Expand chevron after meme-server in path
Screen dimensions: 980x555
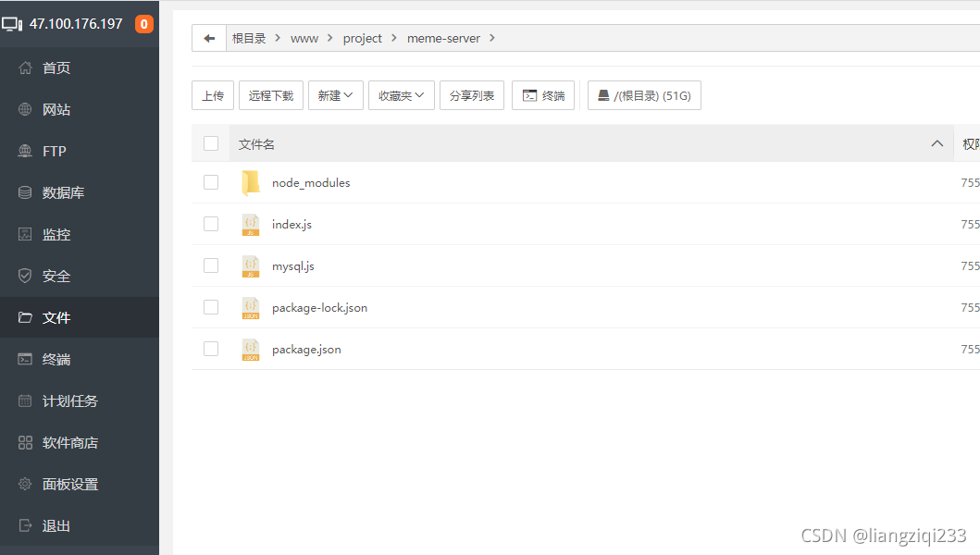pos(492,38)
